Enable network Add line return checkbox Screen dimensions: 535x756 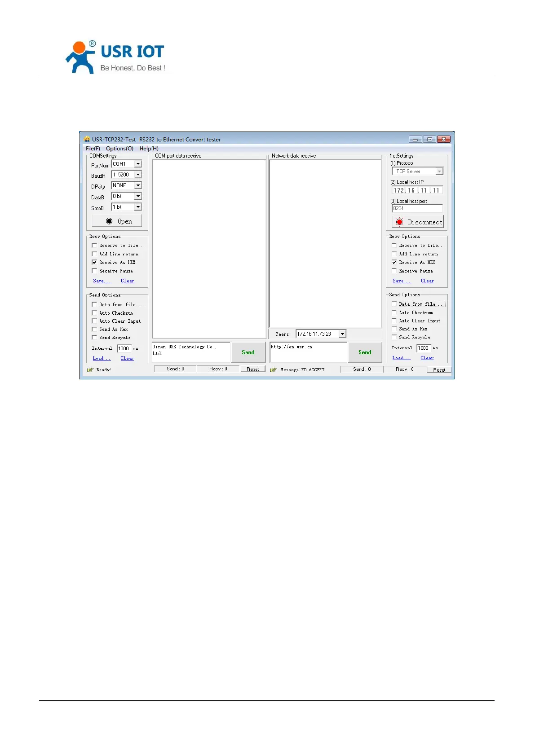coord(394,254)
